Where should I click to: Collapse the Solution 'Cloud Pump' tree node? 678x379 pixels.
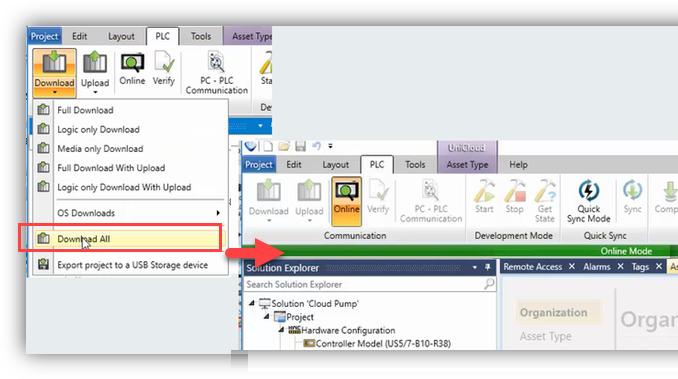[252, 303]
